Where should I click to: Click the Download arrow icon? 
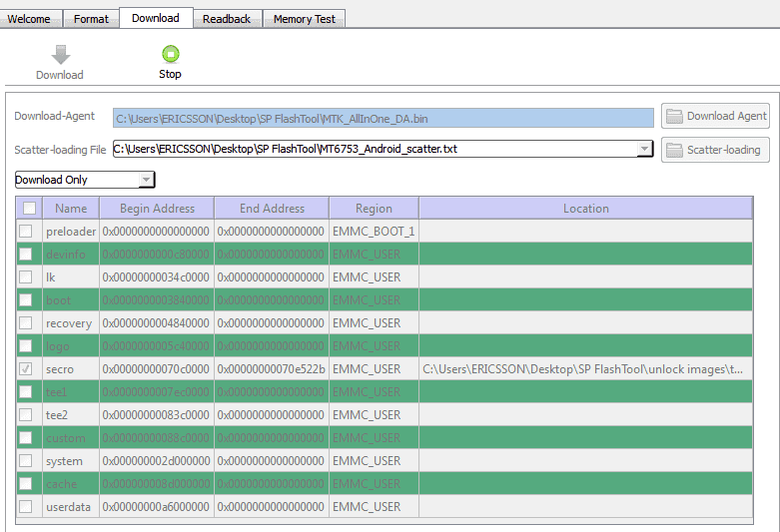[60, 55]
